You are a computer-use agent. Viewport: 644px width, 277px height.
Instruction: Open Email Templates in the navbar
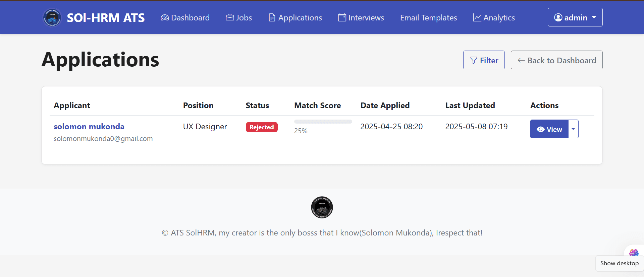pyautogui.click(x=428, y=18)
